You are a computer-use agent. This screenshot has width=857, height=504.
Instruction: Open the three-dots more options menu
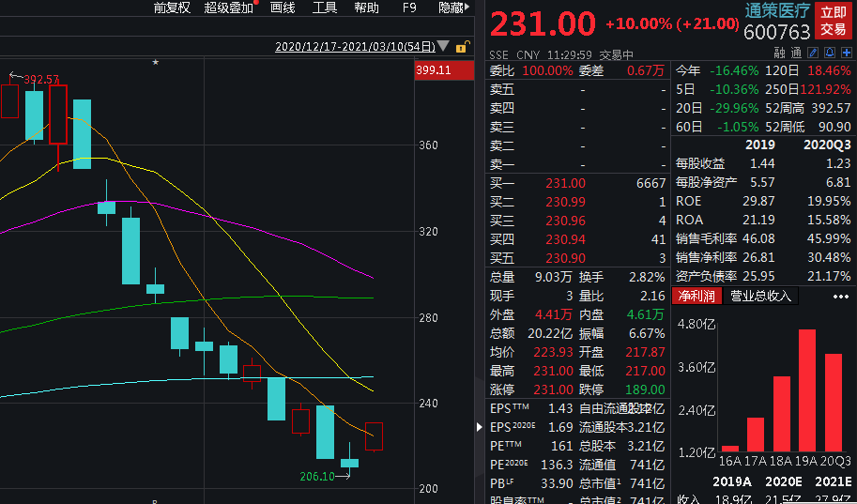click(x=841, y=297)
